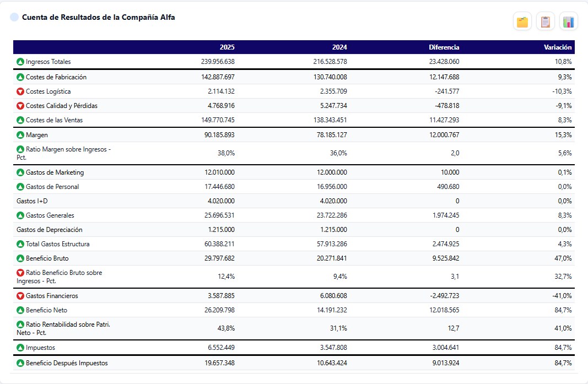Open the bar chart icon button
This screenshot has height=384, width=588.
click(569, 21)
